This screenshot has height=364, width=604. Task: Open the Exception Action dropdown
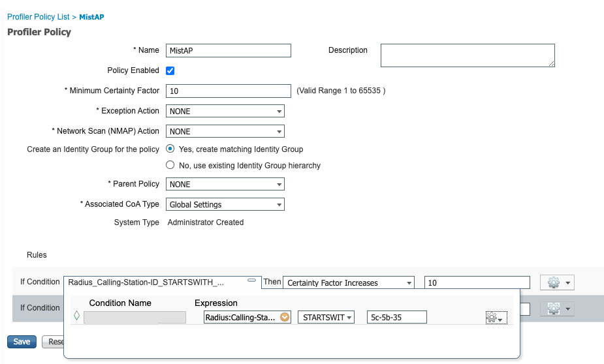[225, 112]
